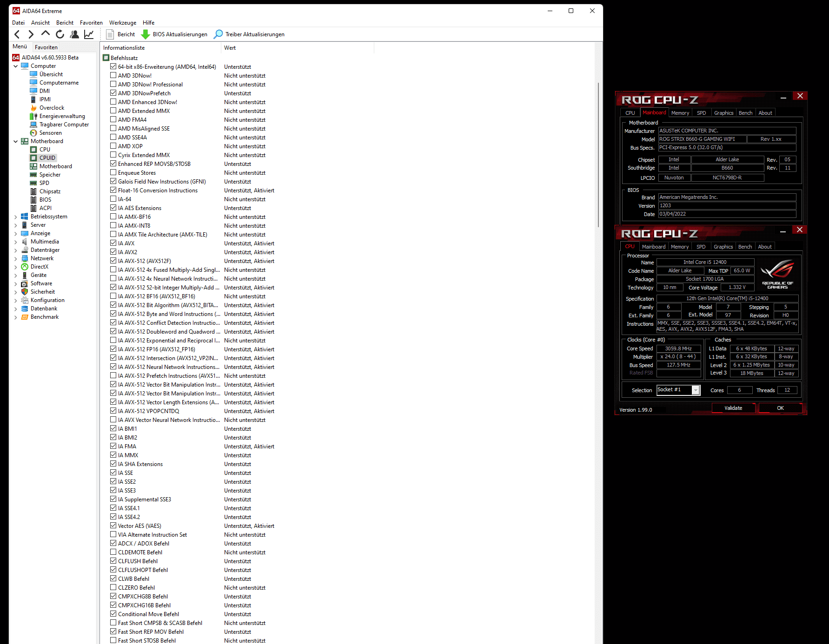Expand the Server tree node
The width and height of the screenshot is (829, 644).
click(x=15, y=225)
